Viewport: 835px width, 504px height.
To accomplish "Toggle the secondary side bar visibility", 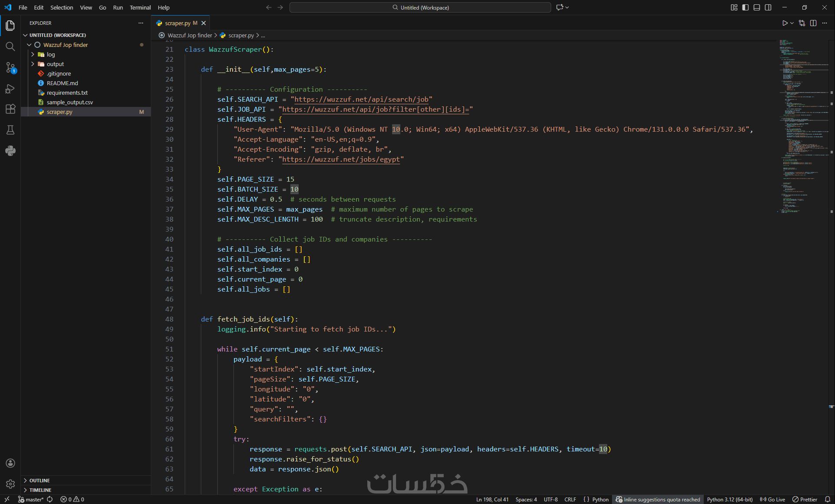I will 768,7.
